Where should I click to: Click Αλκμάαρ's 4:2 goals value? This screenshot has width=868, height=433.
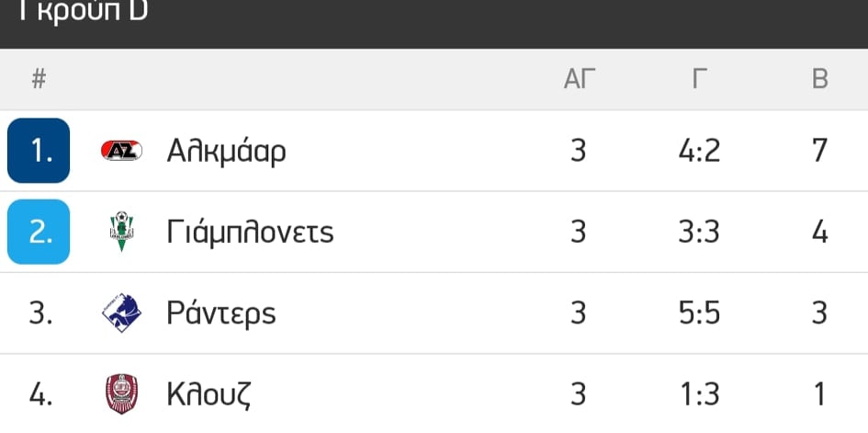(700, 151)
